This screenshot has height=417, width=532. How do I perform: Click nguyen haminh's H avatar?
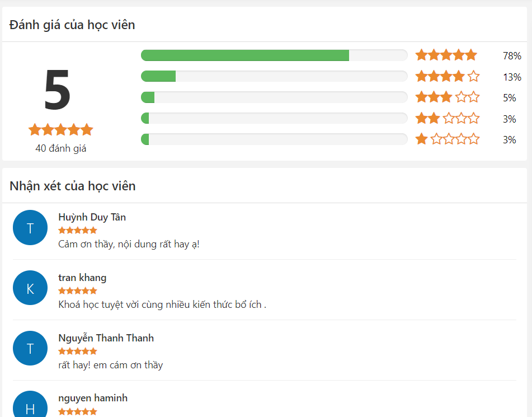tap(30, 406)
